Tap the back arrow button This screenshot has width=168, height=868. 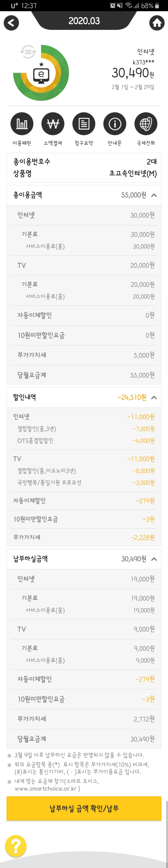[11, 23]
